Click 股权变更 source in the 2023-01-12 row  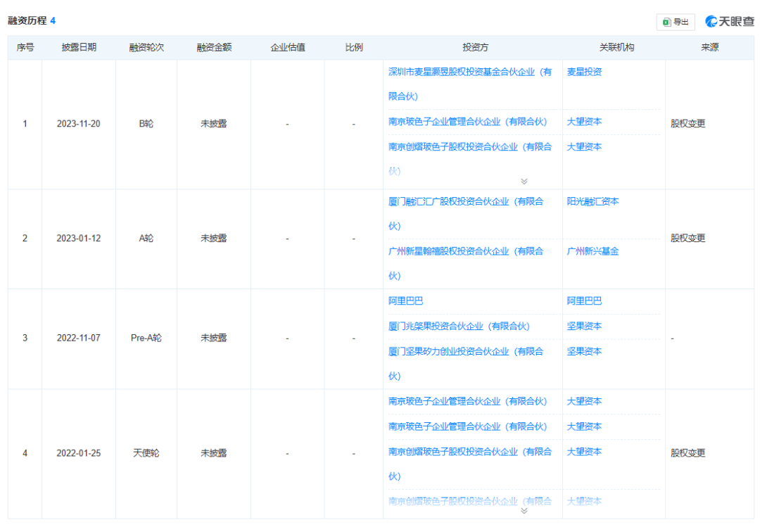688,239
